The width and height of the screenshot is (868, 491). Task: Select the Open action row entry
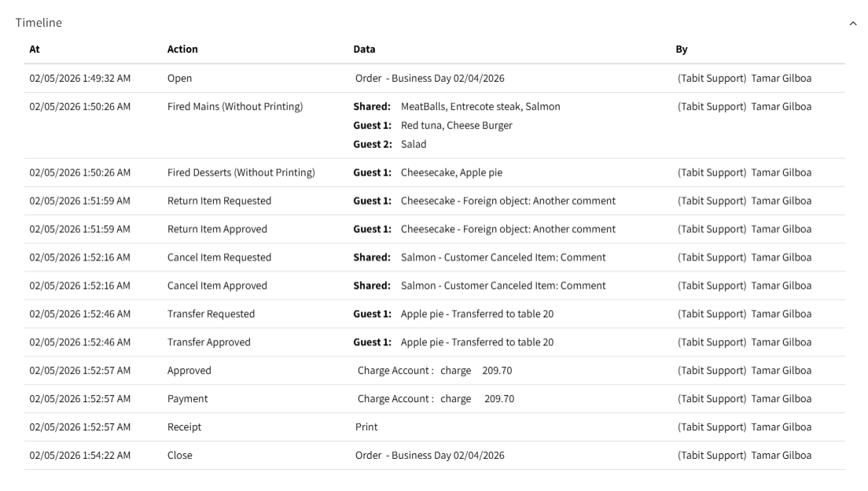pos(179,78)
